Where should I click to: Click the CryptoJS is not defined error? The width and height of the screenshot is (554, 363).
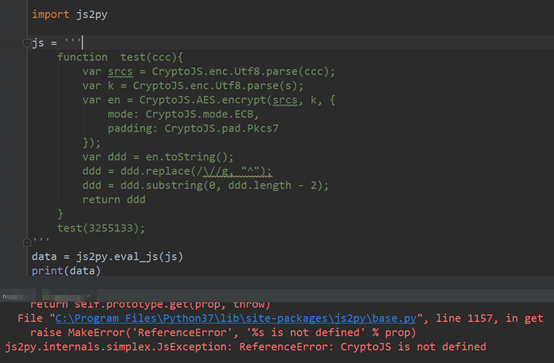(x=363, y=347)
